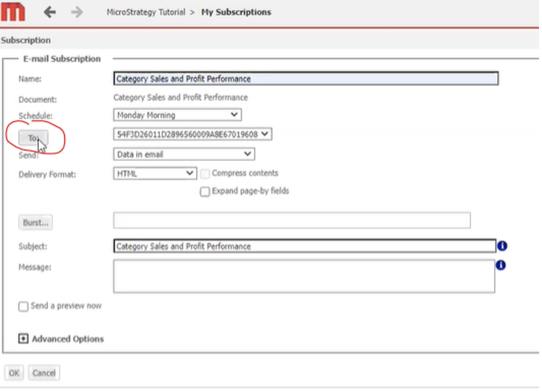Click the forward navigation arrow

(x=76, y=11)
